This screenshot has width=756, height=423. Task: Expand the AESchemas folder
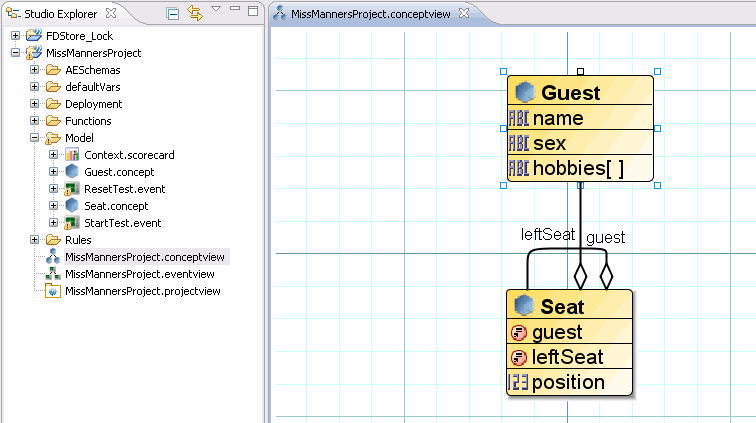(34, 69)
